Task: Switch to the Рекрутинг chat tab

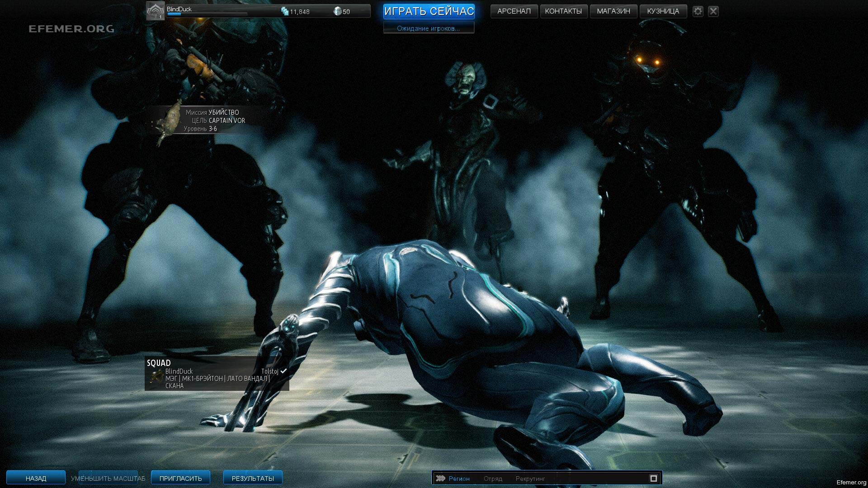Action: click(x=530, y=479)
